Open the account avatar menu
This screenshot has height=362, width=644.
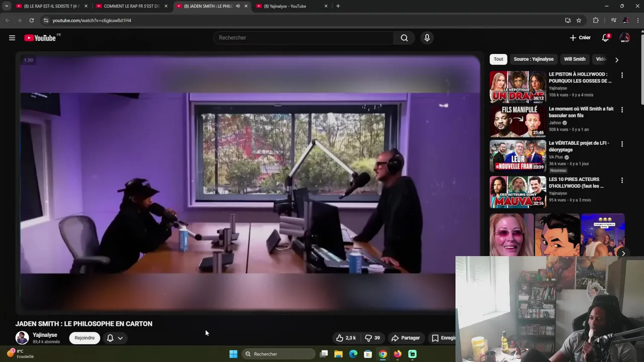[625, 38]
